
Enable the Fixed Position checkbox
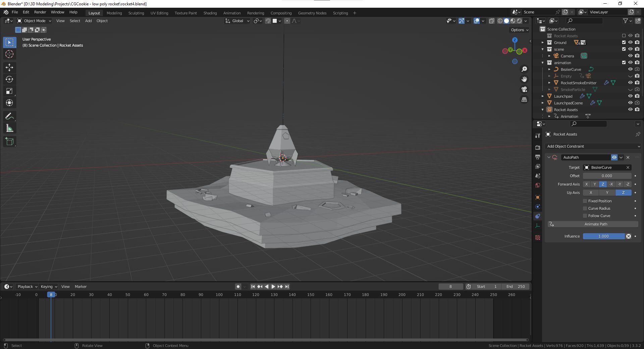[x=585, y=201]
